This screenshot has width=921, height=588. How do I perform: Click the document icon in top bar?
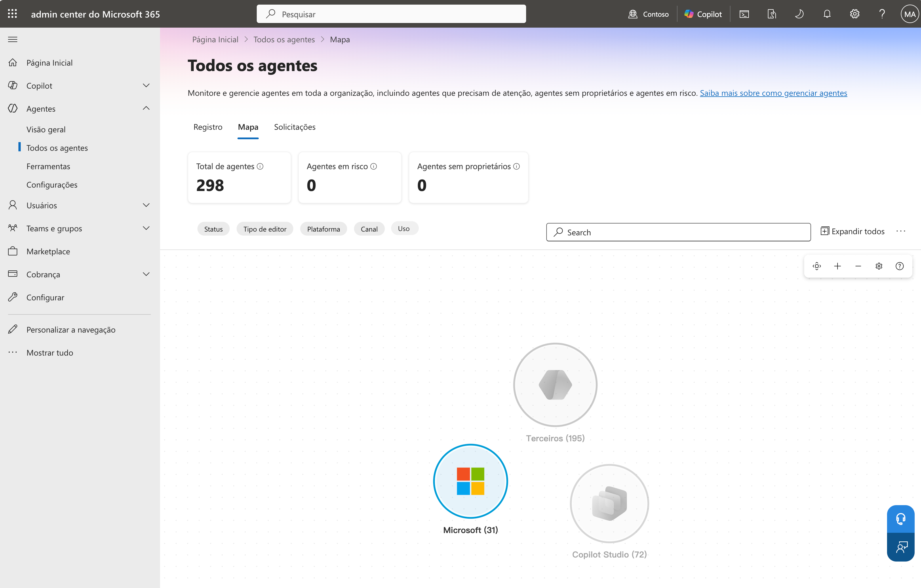772,14
